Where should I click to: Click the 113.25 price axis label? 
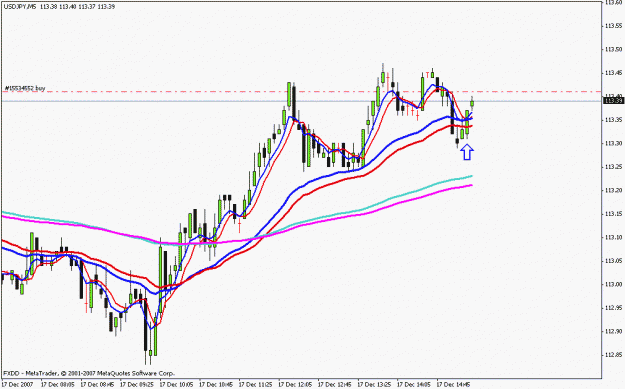tap(613, 167)
